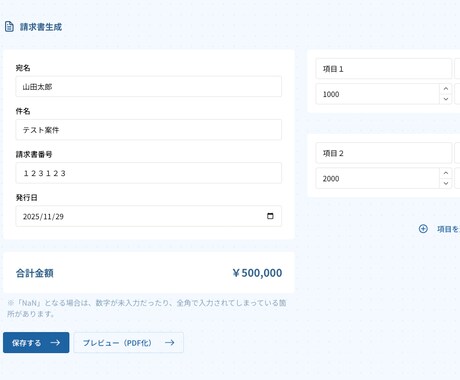Click the plus circle icon to add item
The image size is (460, 380).
pyautogui.click(x=423, y=229)
